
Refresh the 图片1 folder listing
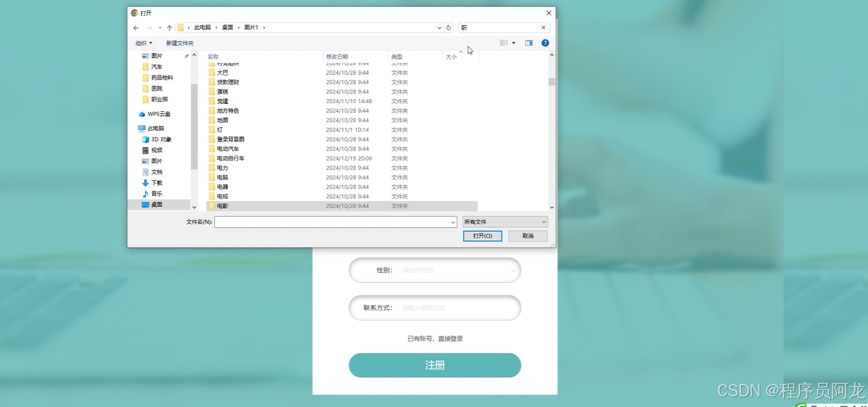tap(449, 28)
